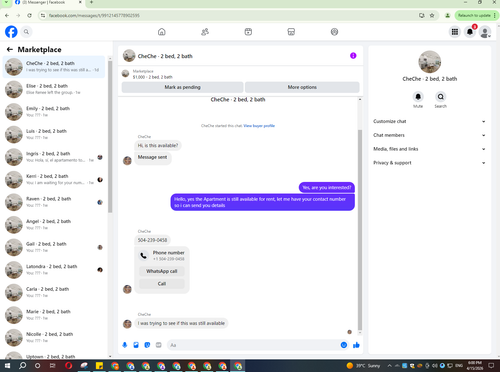
Task: Open the Gaming icon in top nav
Action: tap(334, 32)
